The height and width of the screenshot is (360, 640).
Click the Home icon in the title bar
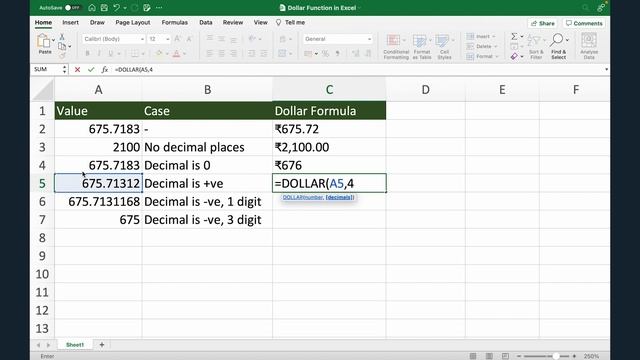click(92, 8)
